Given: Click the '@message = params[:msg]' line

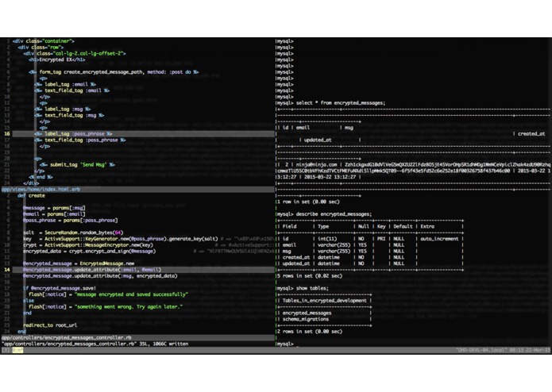Looking at the screenshot, I should coord(54,208).
